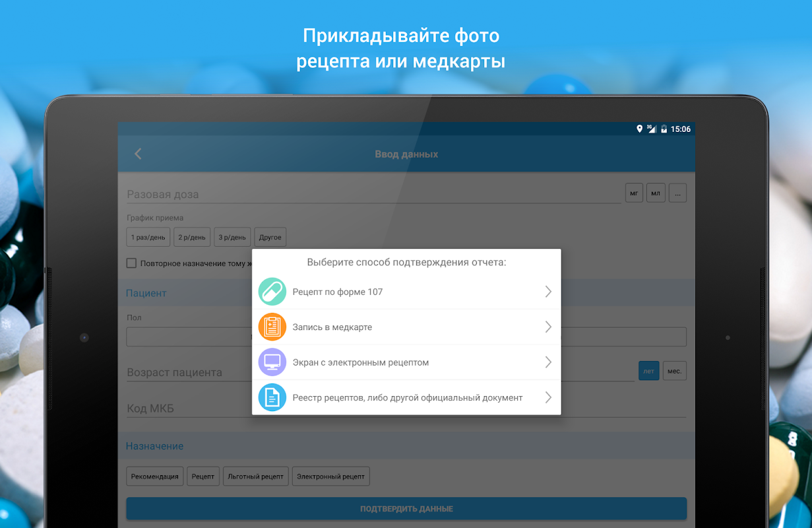
Task: Select Льготный рецепт prescription type
Action: (256, 476)
